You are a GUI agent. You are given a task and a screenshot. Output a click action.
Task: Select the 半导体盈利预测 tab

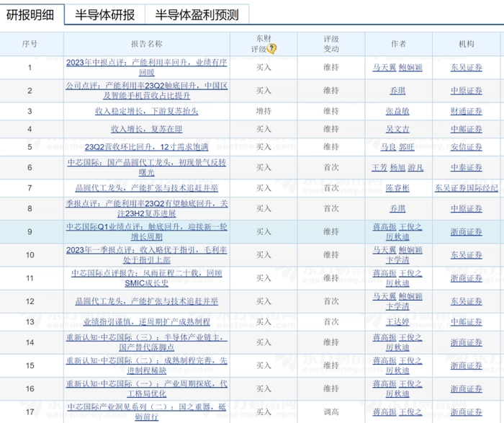click(x=196, y=14)
